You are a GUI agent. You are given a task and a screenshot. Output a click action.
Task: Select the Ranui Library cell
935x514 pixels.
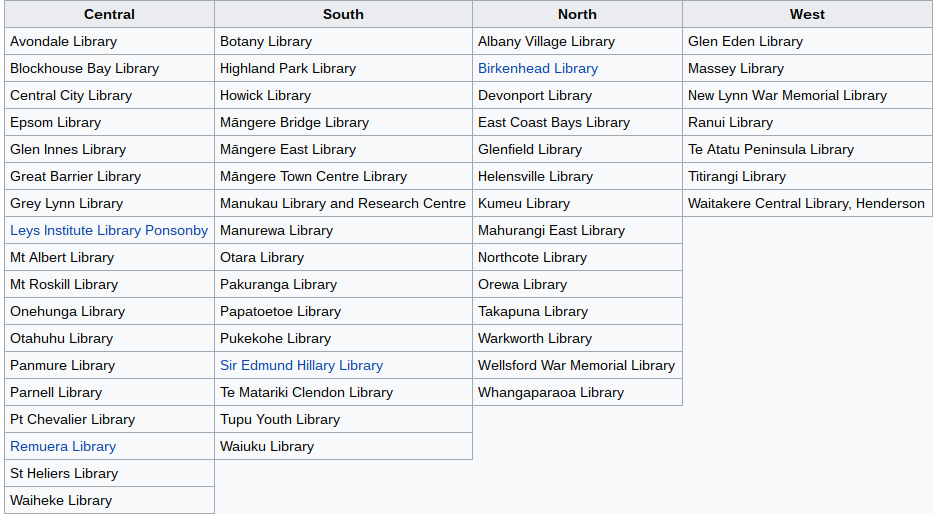point(807,122)
